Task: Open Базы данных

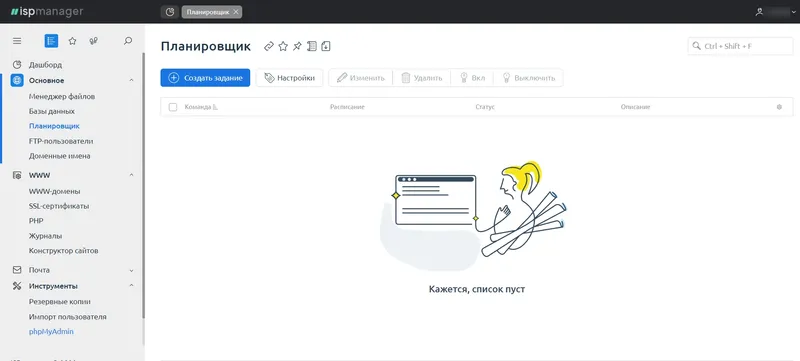Action: coord(52,111)
